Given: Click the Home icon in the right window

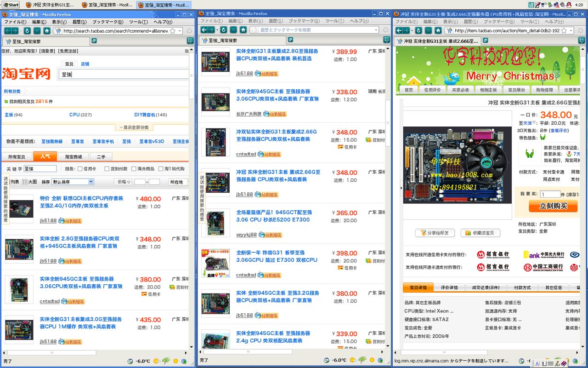Looking at the screenshot, I should 438,30.
